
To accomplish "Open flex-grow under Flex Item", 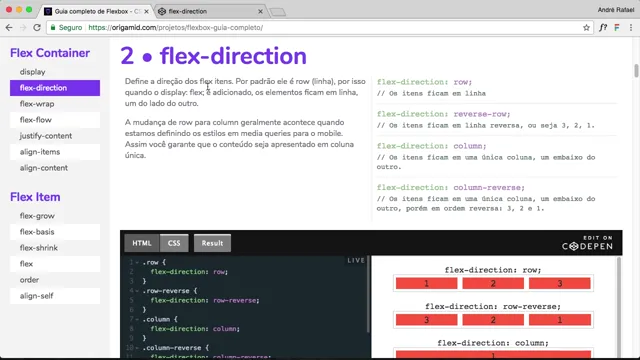I will coord(55,216).
